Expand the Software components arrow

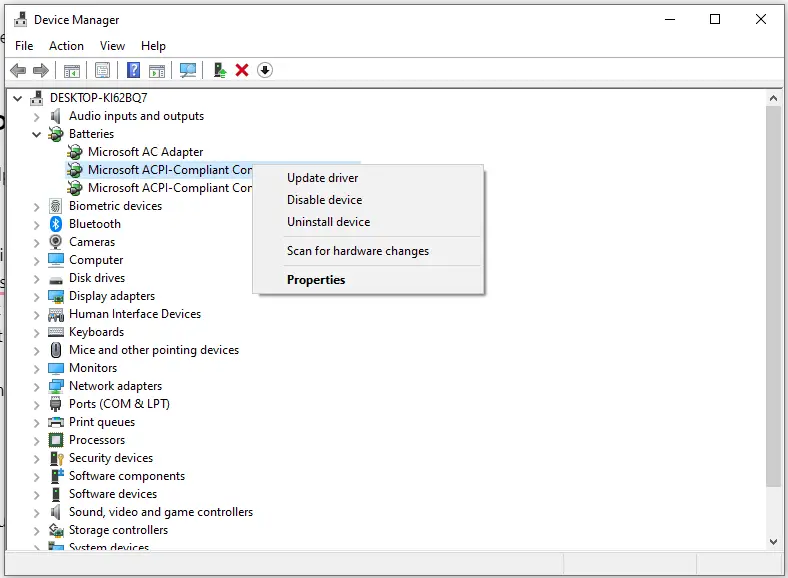pos(36,476)
